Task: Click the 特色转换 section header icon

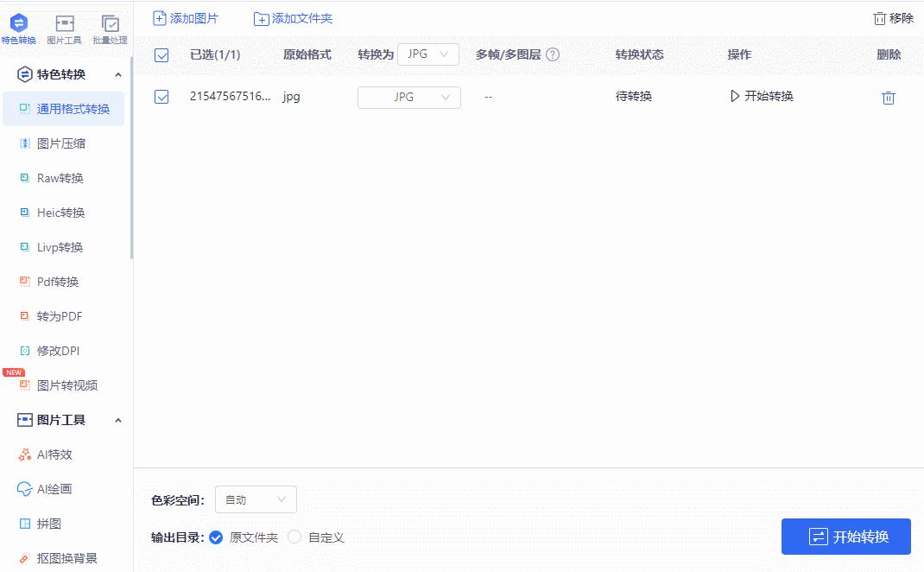Action: pyautogui.click(x=24, y=74)
